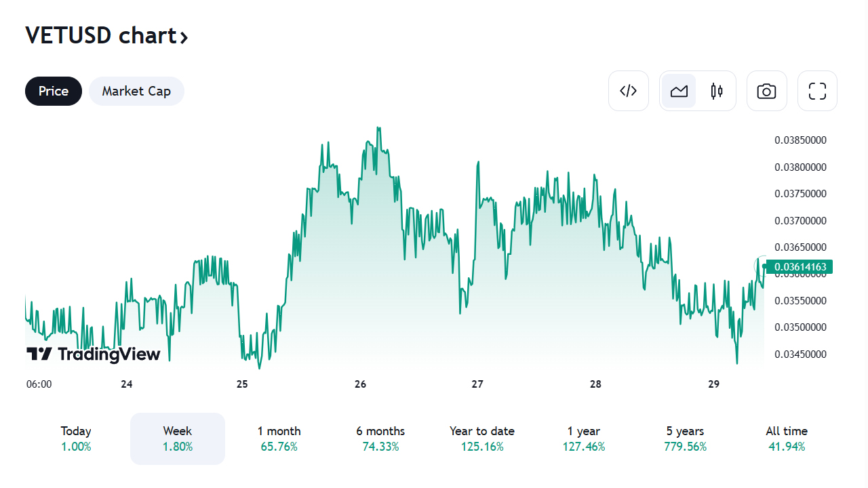Show the 6 months range
Screen dimensions: 868x488
[380, 439]
